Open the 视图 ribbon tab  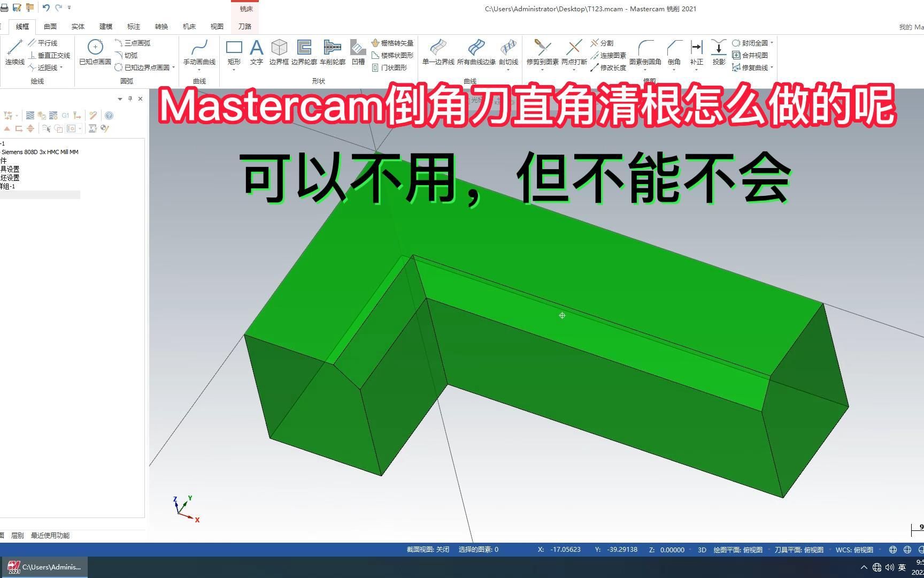click(217, 26)
